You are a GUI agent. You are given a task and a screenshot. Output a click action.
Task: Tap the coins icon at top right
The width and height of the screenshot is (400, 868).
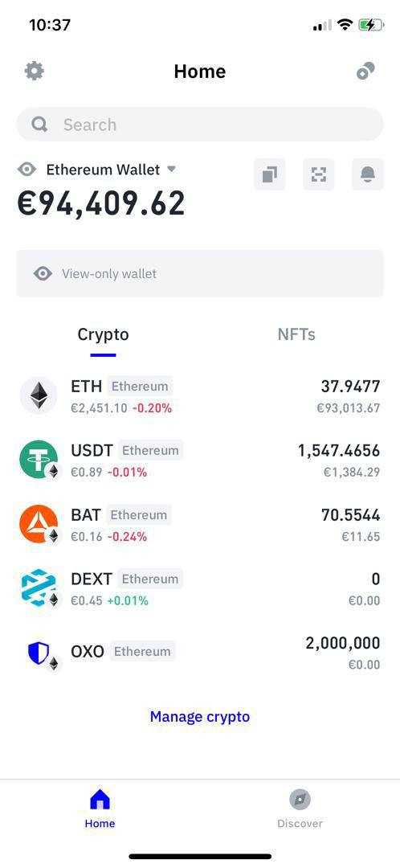(365, 71)
